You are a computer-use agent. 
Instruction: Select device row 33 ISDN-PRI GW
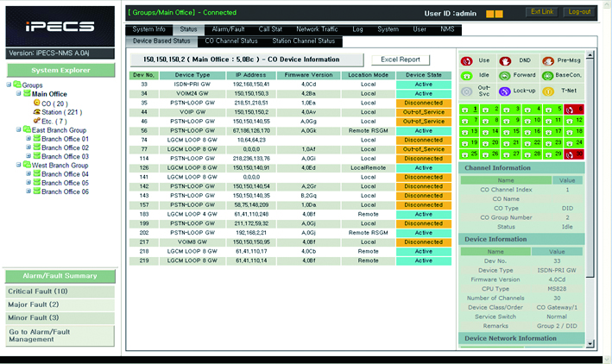[x=290, y=85]
